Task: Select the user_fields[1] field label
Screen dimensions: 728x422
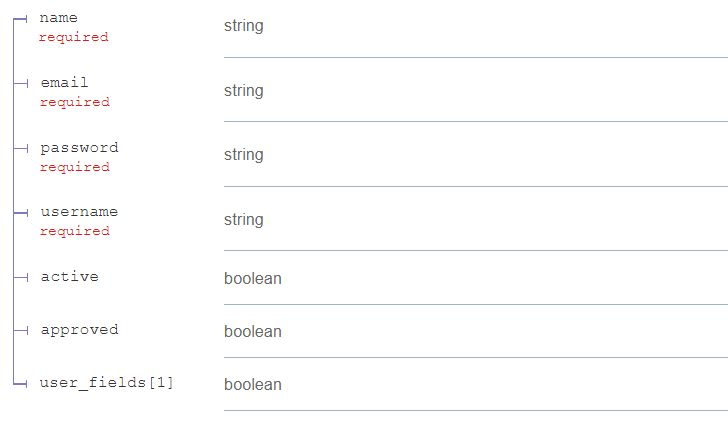Action: pyautogui.click(x=106, y=383)
